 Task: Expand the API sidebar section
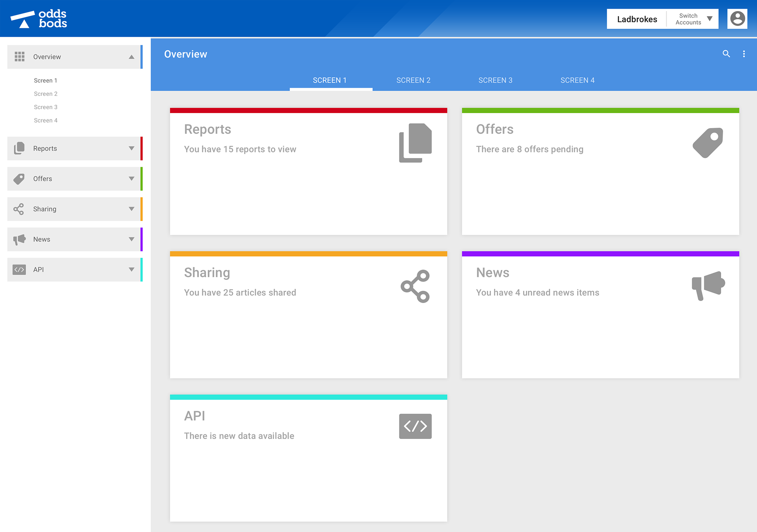point(131,270)
